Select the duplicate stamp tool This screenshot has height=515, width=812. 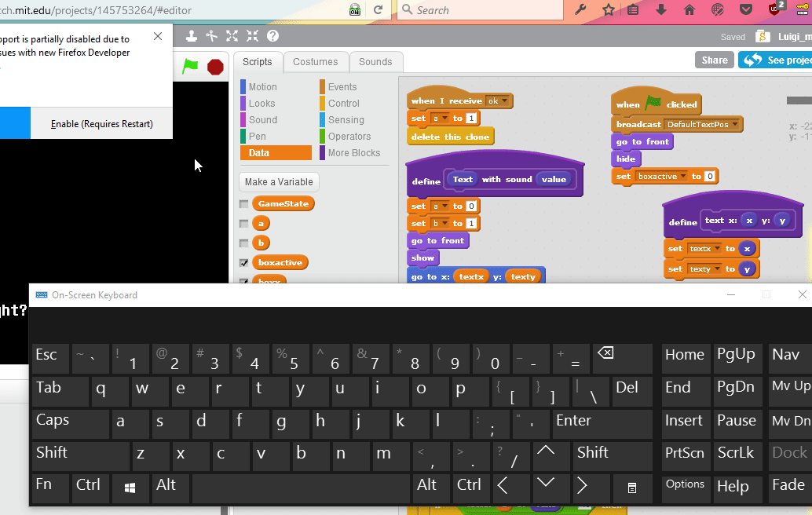point(192,36)
